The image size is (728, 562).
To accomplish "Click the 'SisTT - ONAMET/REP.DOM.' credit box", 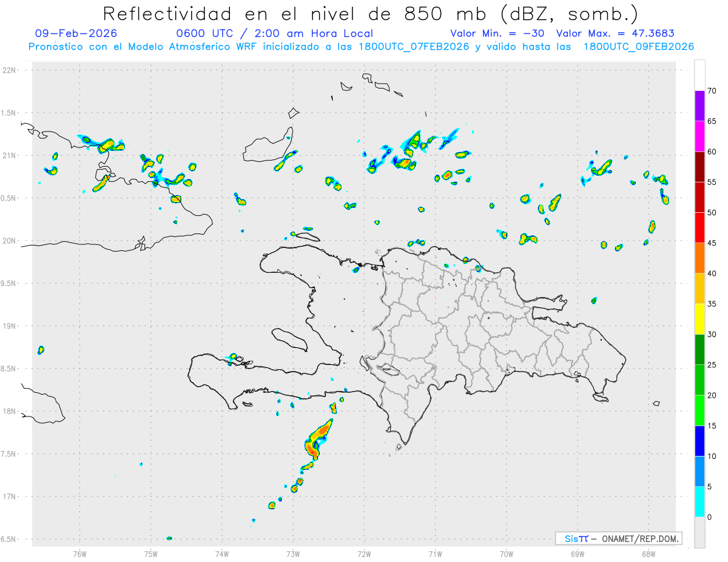I will pos(618,538).
